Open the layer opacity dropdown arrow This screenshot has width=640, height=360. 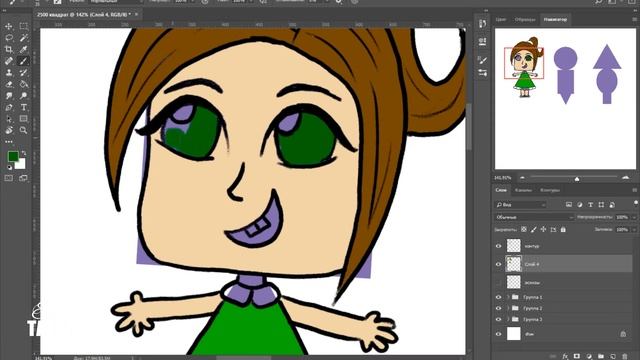click(x=634, y=217)
